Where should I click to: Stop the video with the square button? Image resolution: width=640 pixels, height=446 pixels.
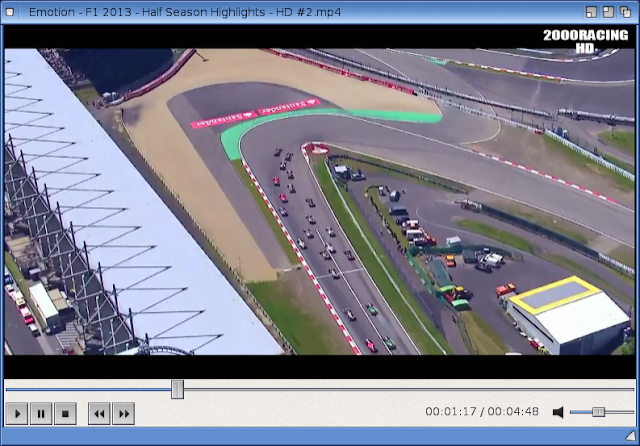pos(65,412)
